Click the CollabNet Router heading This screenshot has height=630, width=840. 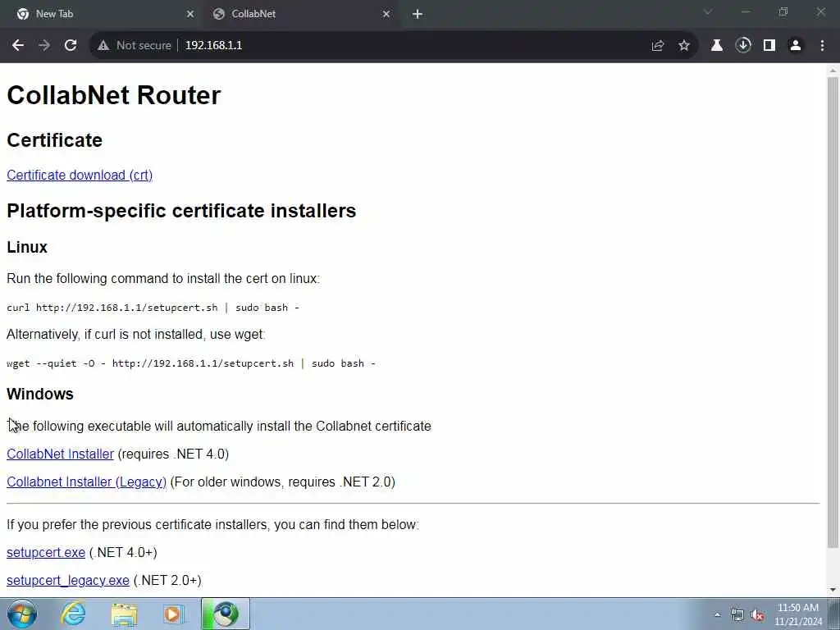(x=113, y=95)
